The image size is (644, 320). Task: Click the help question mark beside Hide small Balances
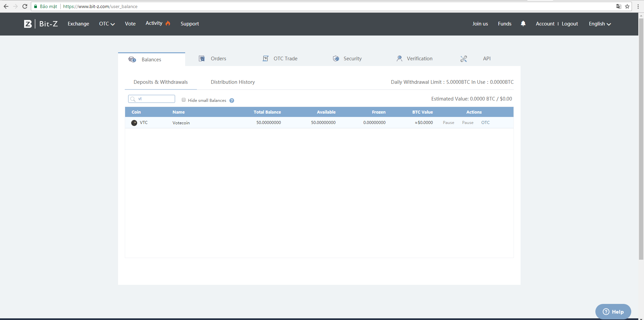coord(232,101)
